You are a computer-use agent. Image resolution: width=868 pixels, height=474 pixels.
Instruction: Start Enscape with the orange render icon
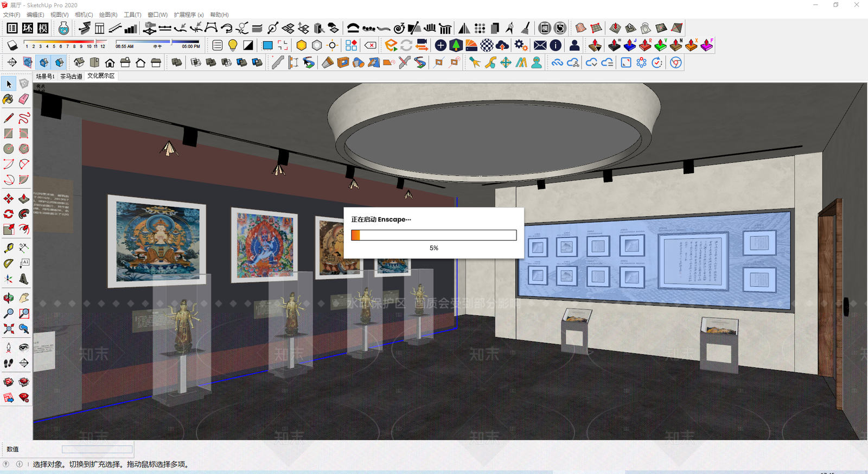coord(391,45)
